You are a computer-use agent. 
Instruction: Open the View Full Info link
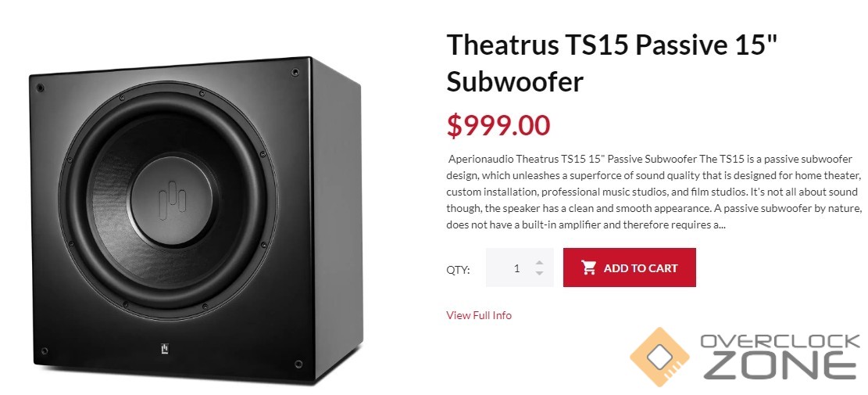point(479,315)
